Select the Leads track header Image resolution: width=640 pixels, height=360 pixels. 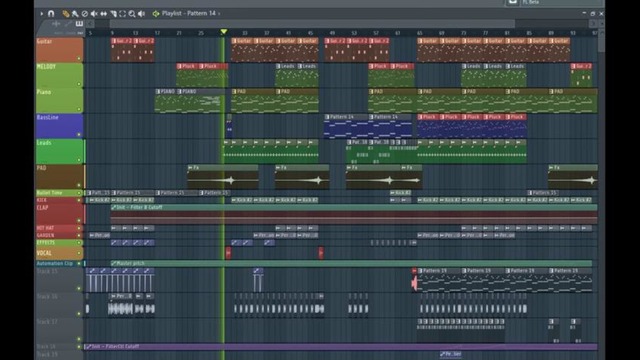59,151
